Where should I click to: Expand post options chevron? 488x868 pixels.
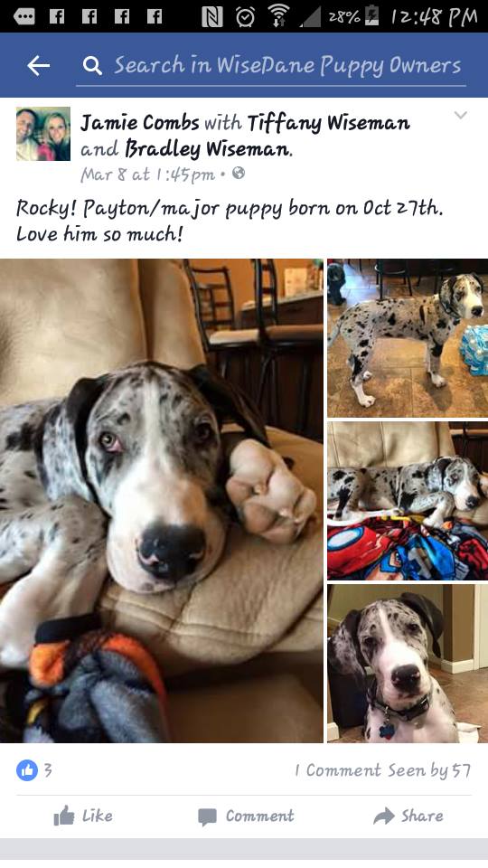(x=460, y=115)
